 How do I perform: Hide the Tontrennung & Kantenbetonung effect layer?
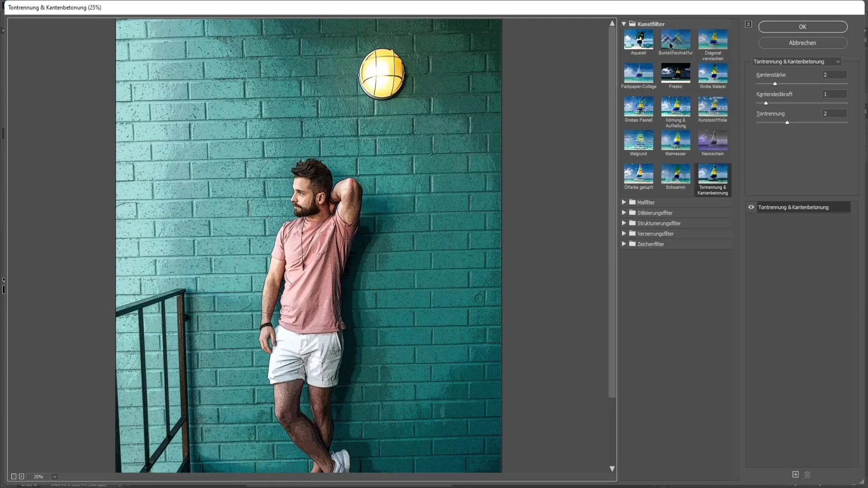751,207
